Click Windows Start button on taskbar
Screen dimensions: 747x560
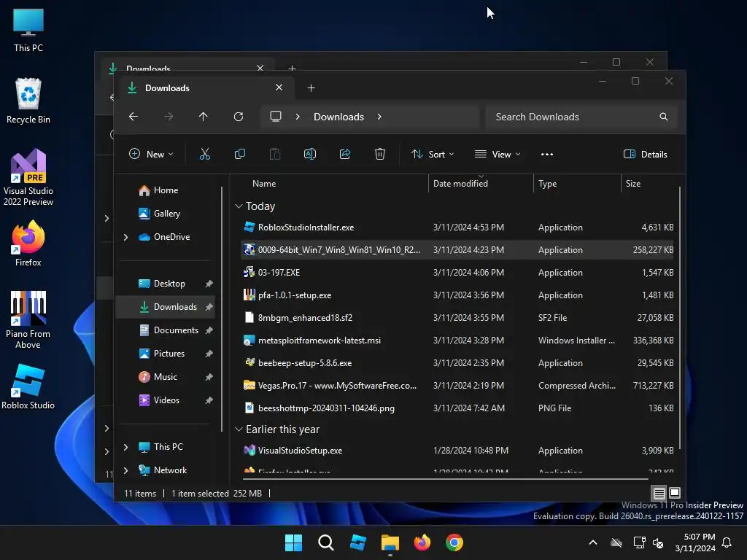(x=293, y=542)
